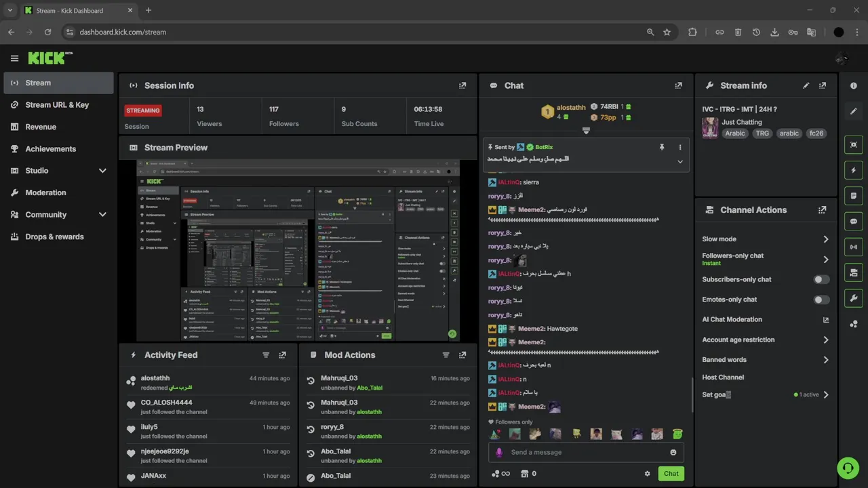Click the Arabic stream tag
The height and width of the screenshot is (488, 868).
click(x=735, y=134)
